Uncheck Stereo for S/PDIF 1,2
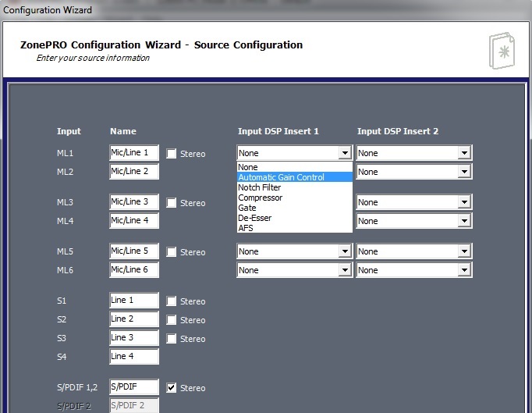 172,388
